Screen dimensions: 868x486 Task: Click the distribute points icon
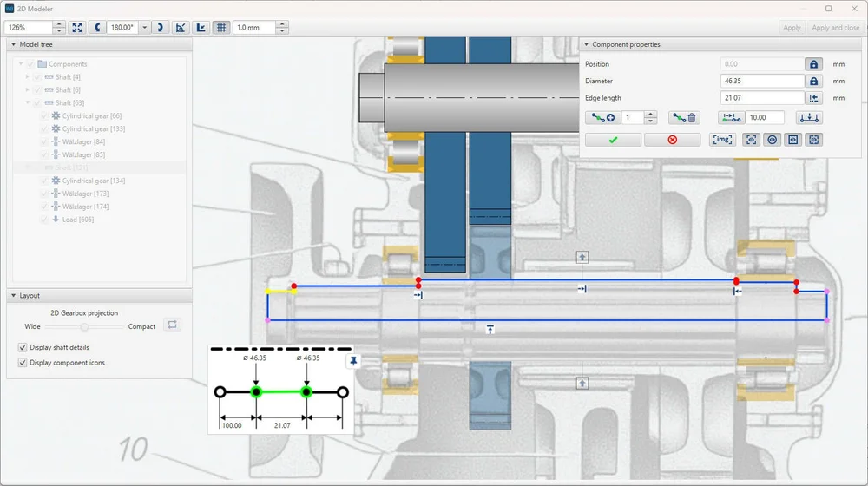point(809,117)
